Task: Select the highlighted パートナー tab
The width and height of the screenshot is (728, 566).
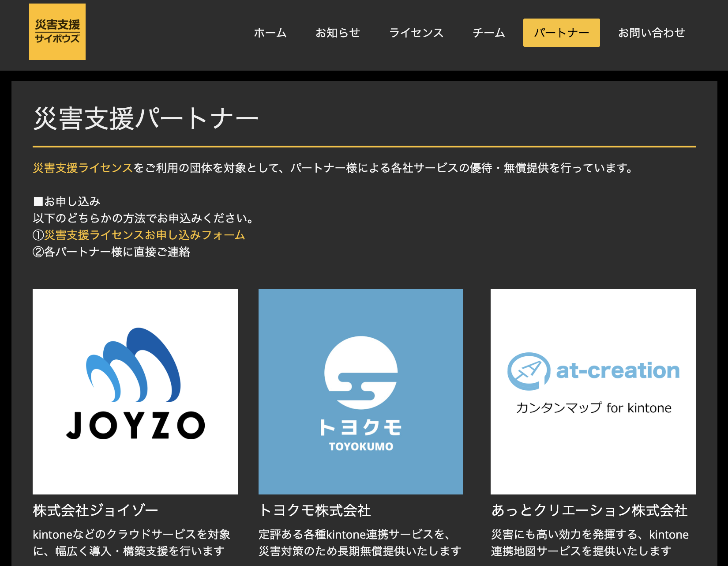Action: coord(562,33)
